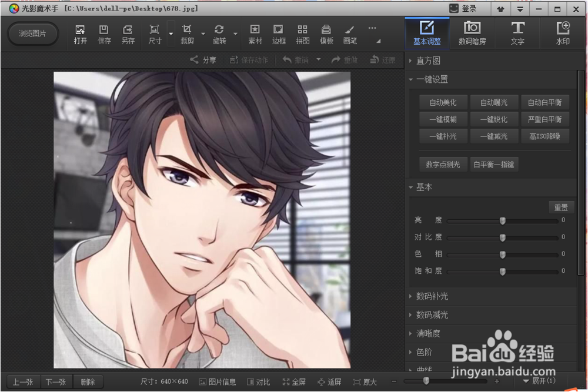The width and height of the screenshot is (588, 392).
Task: Open a file with the 打开 icon
Action: click(80, 35)
